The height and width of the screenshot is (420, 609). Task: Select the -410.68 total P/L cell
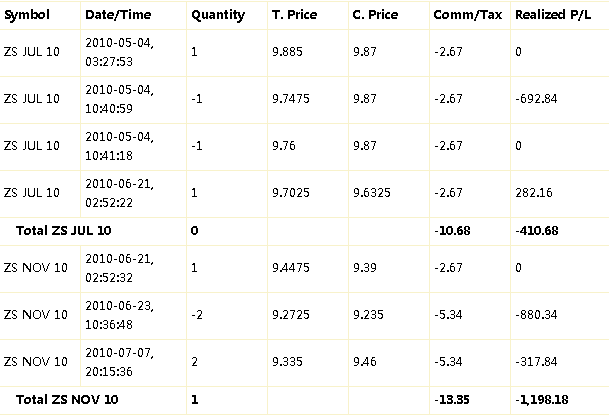pos(537,231)
